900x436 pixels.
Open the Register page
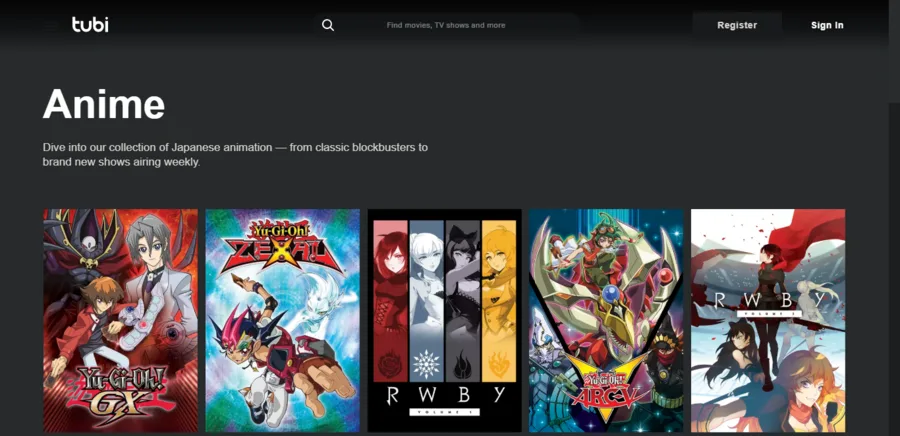point(737,25)
